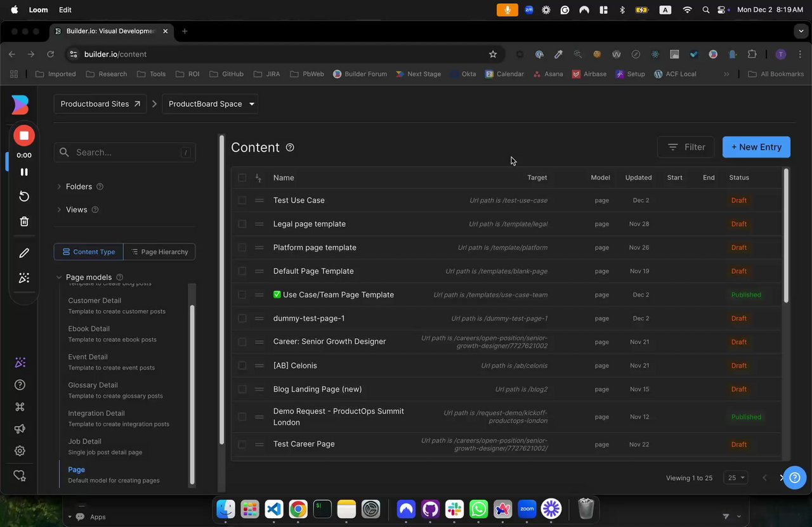The image size is (812, 527).
Task: Open the rows-per-page 25 dropdown
Action: [736, 478]
